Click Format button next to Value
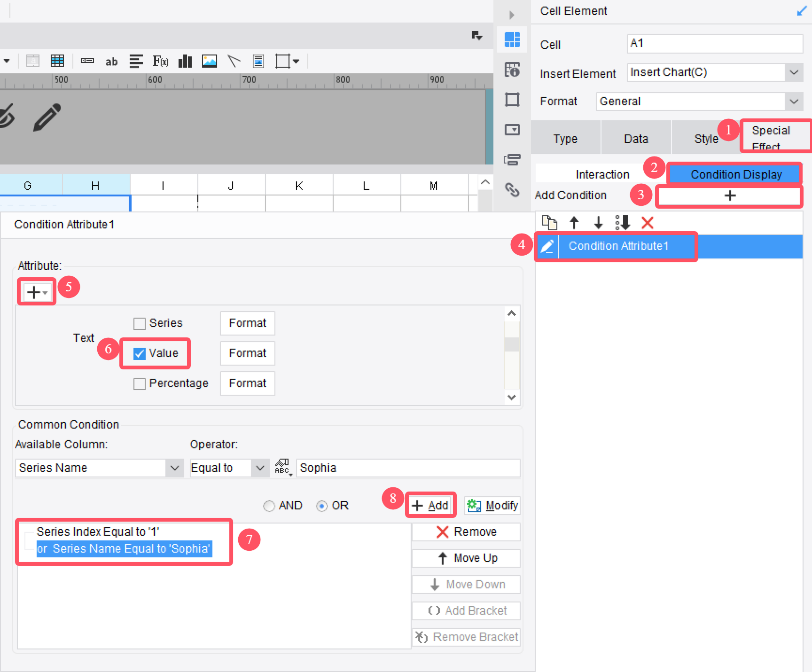 pos(248,353)
